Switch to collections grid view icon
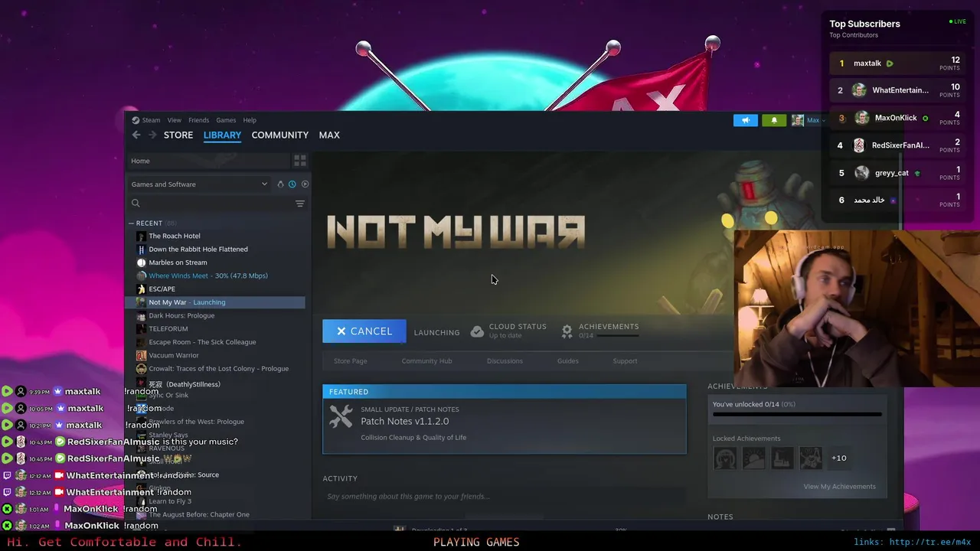This screenshot has height=551, width=980. click(x=300, y=161)
